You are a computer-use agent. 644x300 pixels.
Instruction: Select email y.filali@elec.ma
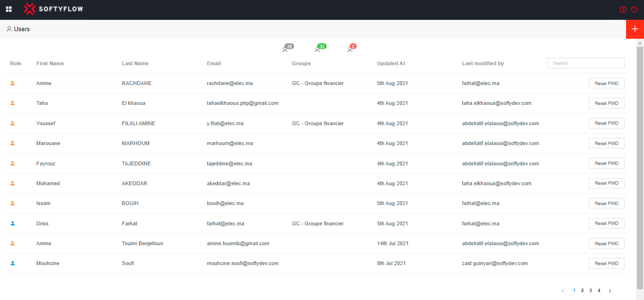coord(225,123)
